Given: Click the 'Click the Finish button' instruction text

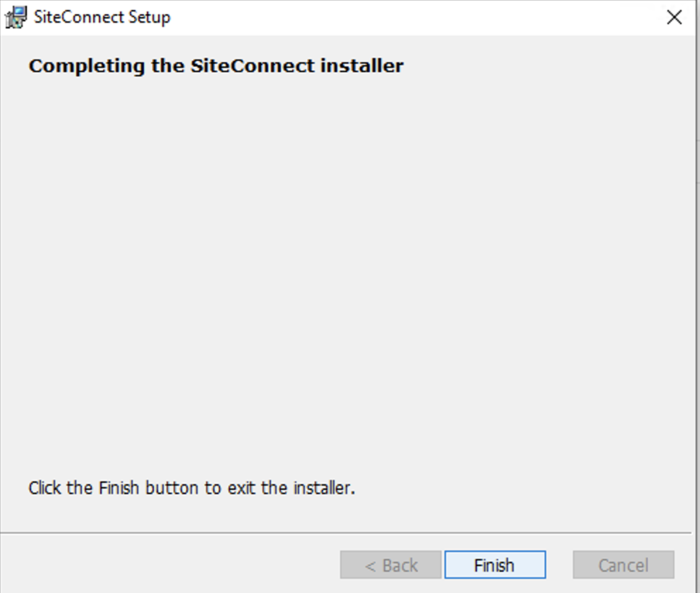Looking at the screenshot, I should (x=192, y=489).
